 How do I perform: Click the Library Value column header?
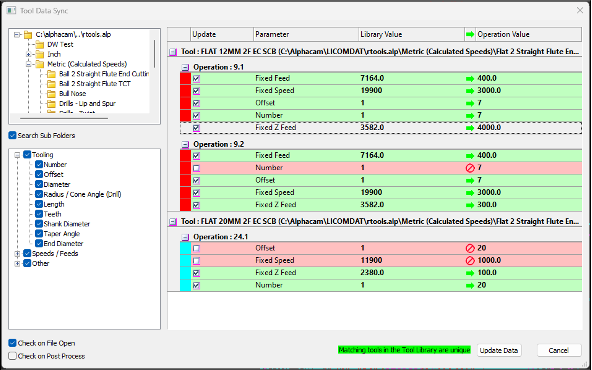click(411, 34)
